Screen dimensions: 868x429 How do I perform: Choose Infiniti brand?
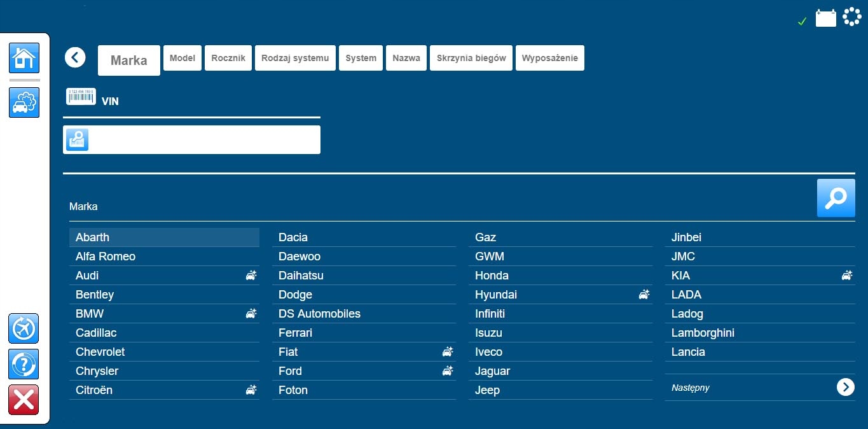click(x=560, y=314)
